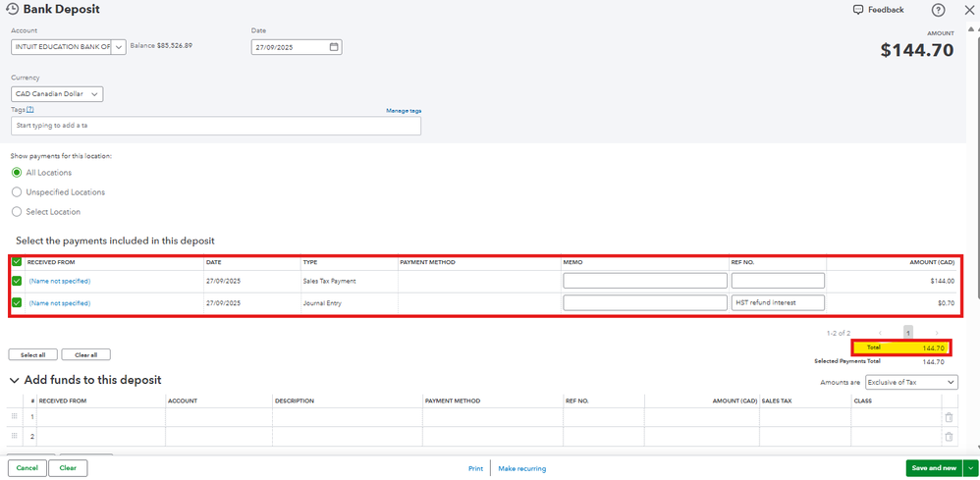
Task: Click the Sales Tax Payment type text
Action: tap(329, 282)
